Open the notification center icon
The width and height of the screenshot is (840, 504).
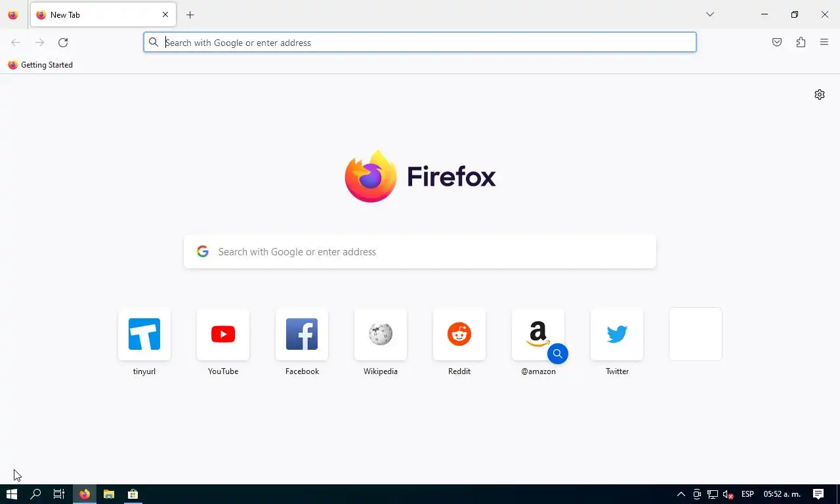pos(818,494)
